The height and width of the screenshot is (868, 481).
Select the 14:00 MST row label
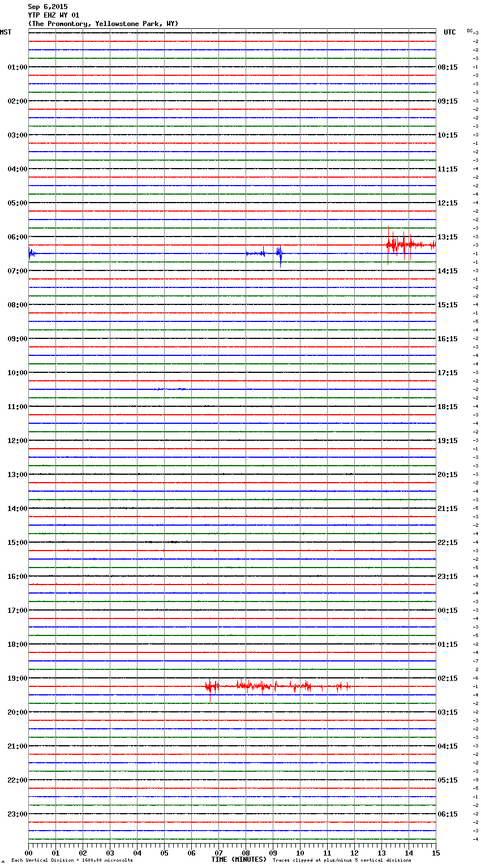click(17, 509)
